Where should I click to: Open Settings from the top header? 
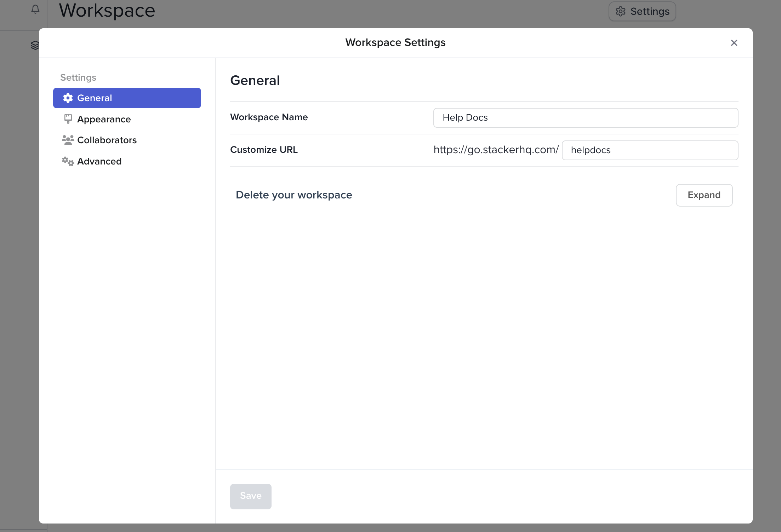pyautogui.click(x=642, y=11)
